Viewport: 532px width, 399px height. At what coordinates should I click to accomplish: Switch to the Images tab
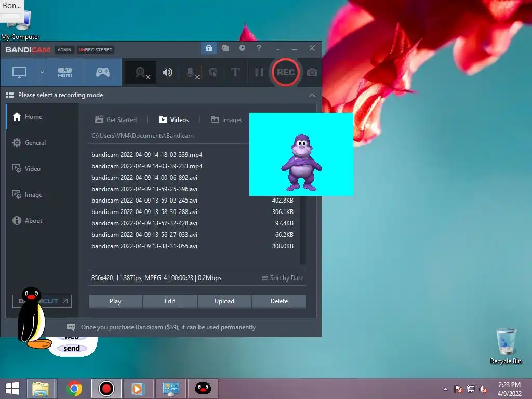click(x=227, y=120)
